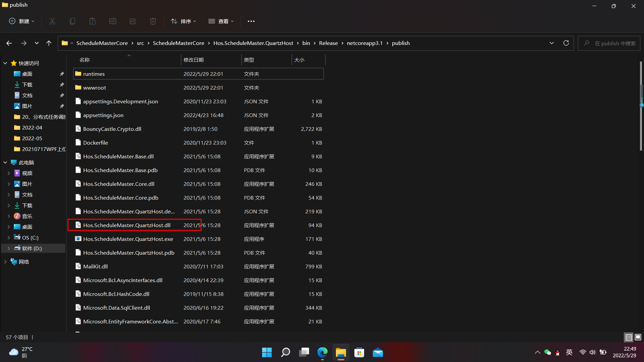This screenshot has width=644, height=362.
Task: Select BouncyCastle.Crypto.dll file
Action: [x=198, y=129]
